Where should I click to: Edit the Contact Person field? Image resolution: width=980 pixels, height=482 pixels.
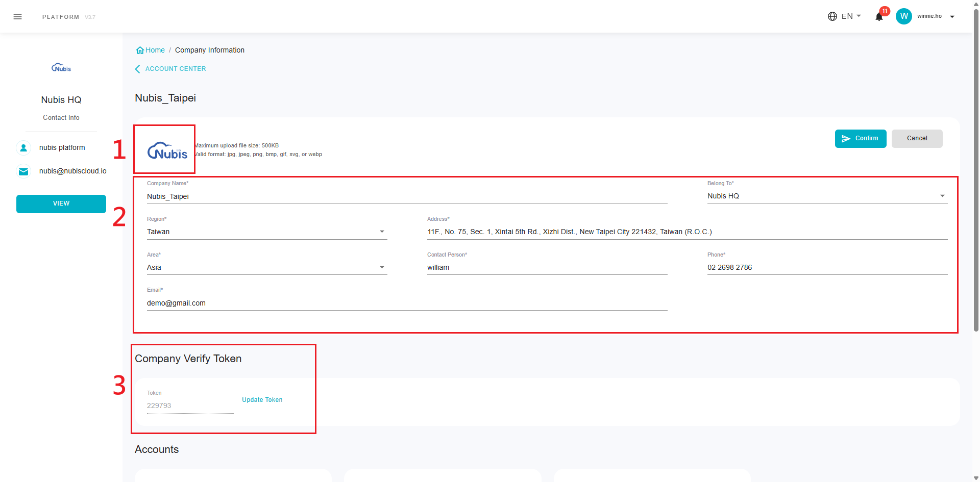click(547, 267)
